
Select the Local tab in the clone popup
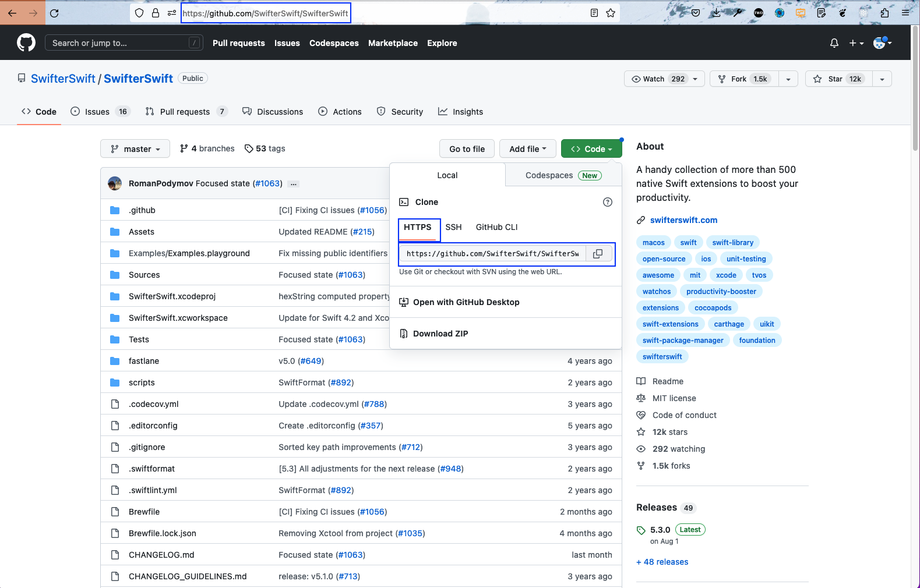(x=447, y=175)
